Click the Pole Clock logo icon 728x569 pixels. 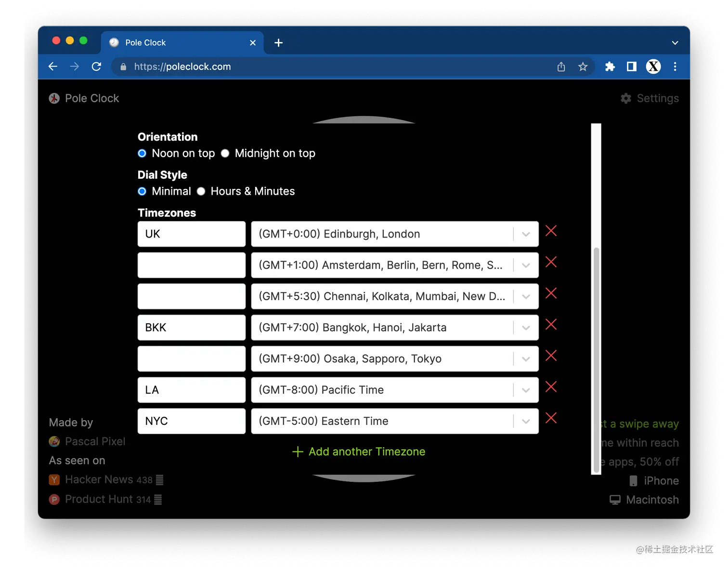54,98
